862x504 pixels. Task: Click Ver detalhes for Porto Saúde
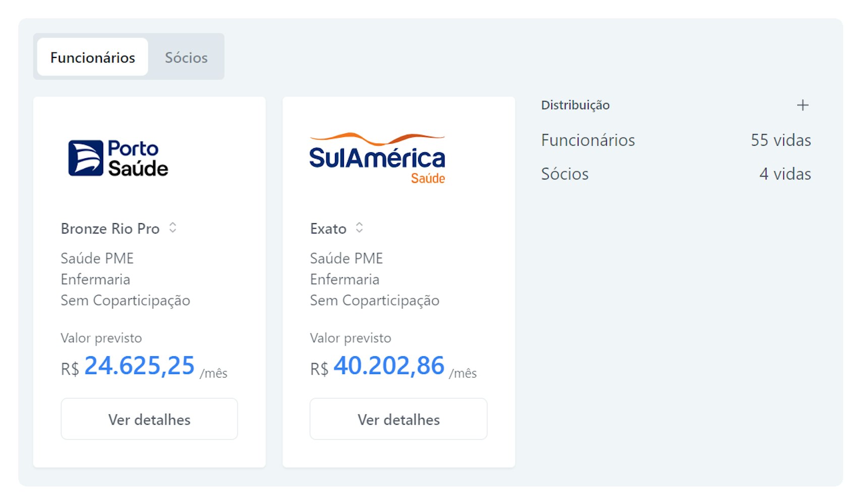point(149,419)
